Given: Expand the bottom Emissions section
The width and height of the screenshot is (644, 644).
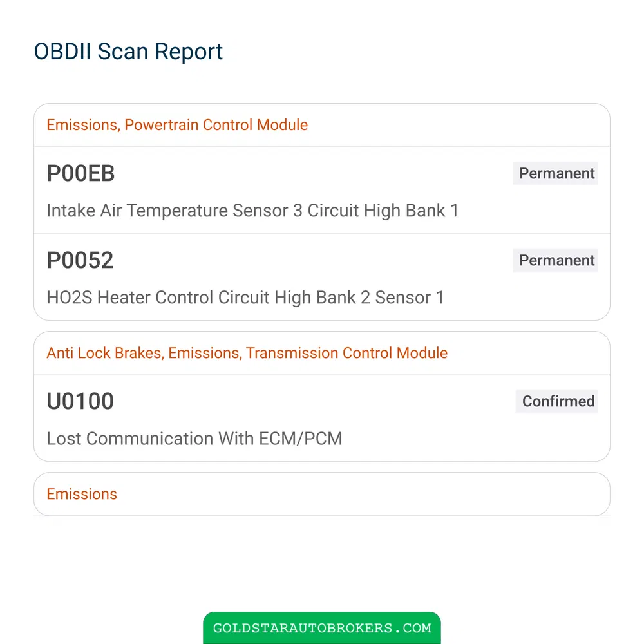Looking at the screenshot, I should point(322,494).
